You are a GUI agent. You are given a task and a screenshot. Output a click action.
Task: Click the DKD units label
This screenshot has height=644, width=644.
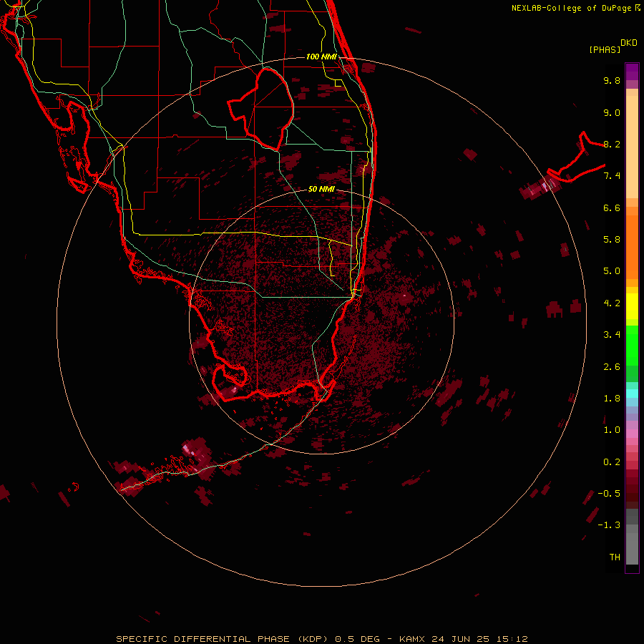628,42
